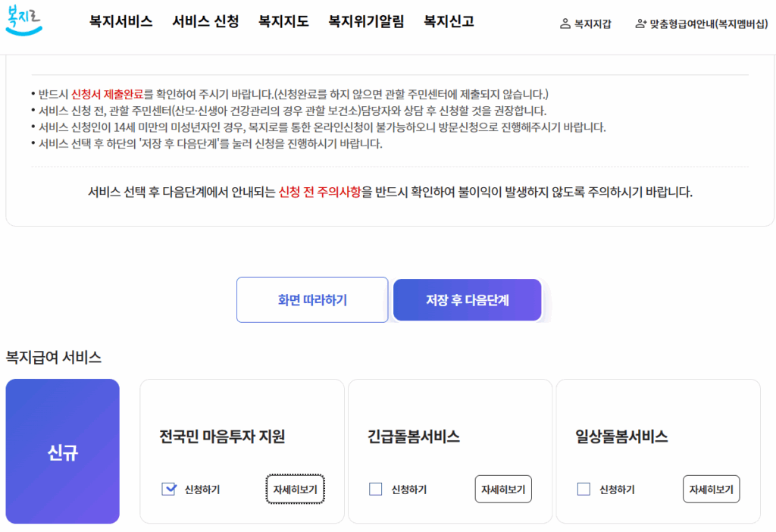
Task: Click the 맞춤형급여안내 person-plus icon
Action: point(640,23)
